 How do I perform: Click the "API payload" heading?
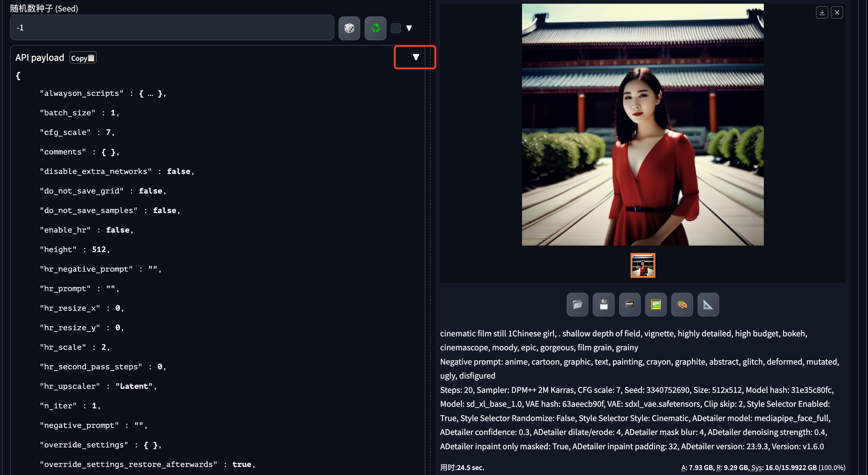[40, 58]
